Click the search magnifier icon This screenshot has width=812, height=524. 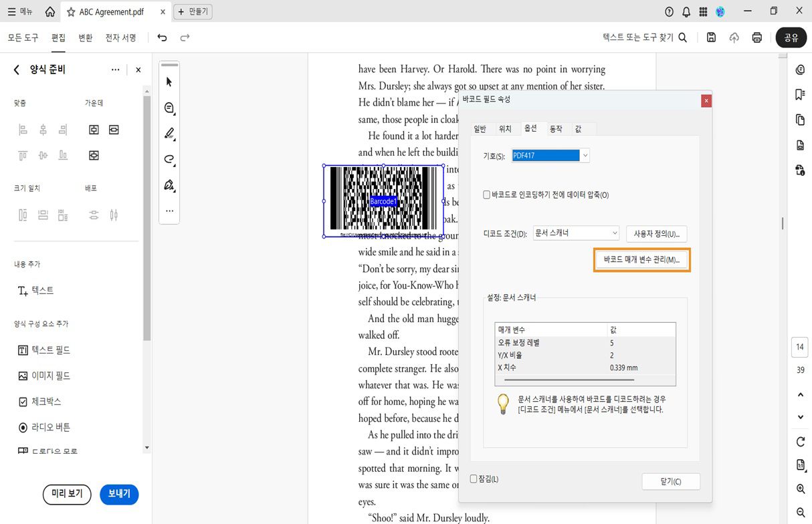coord(683,37)
